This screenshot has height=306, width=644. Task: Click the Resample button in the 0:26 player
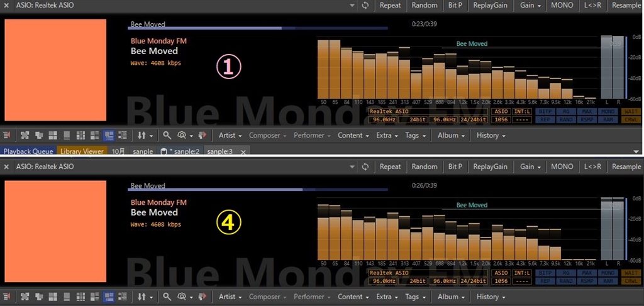click(x=626, y=167)
